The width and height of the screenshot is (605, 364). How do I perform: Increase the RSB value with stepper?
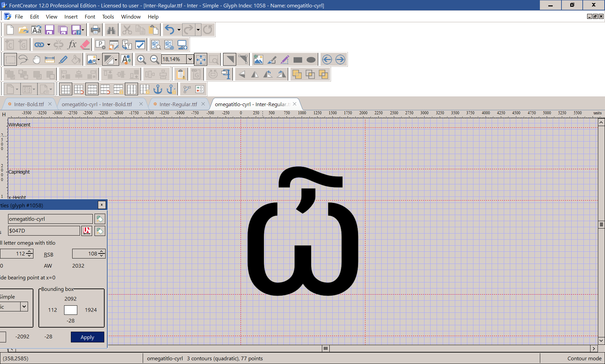point(102,251)
